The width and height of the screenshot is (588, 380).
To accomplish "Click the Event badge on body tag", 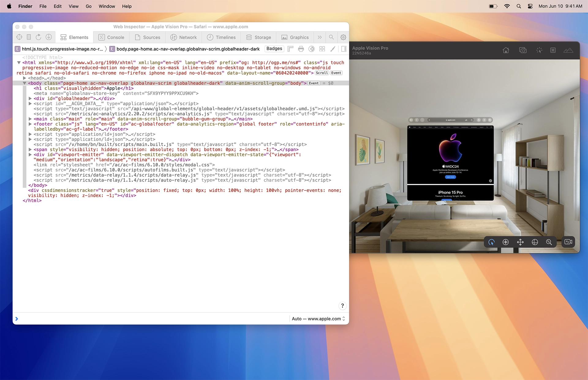I will point(314,83).
